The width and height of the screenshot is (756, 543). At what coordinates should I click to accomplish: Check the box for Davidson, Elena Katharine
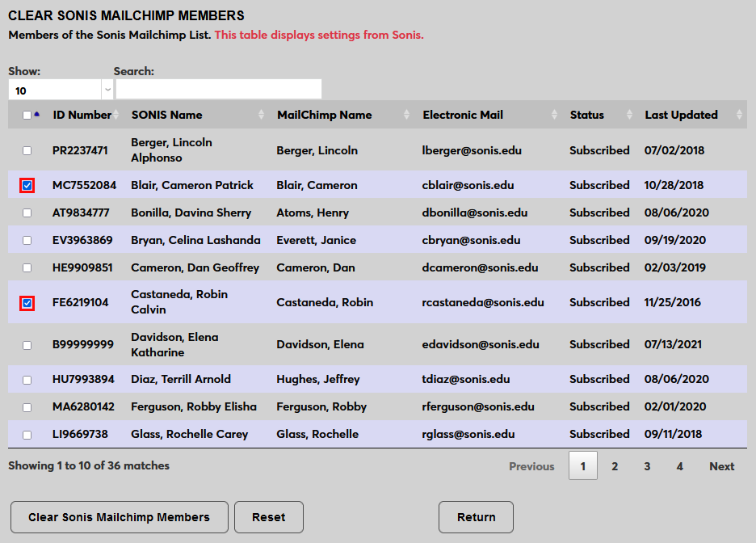(27, 345)
